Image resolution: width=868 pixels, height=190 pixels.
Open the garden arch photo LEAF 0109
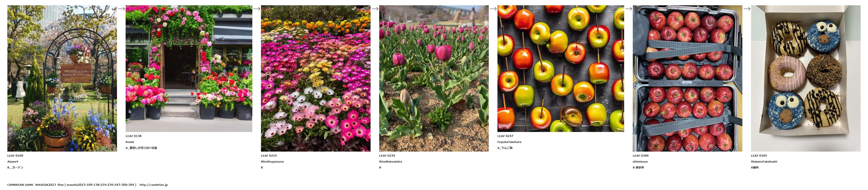(62, 78)
